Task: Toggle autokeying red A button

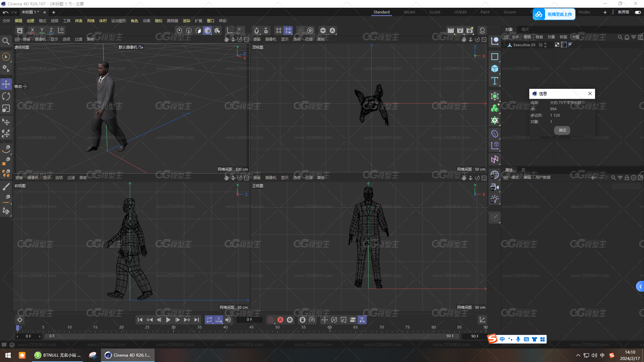Action: [x=280, y=320]
